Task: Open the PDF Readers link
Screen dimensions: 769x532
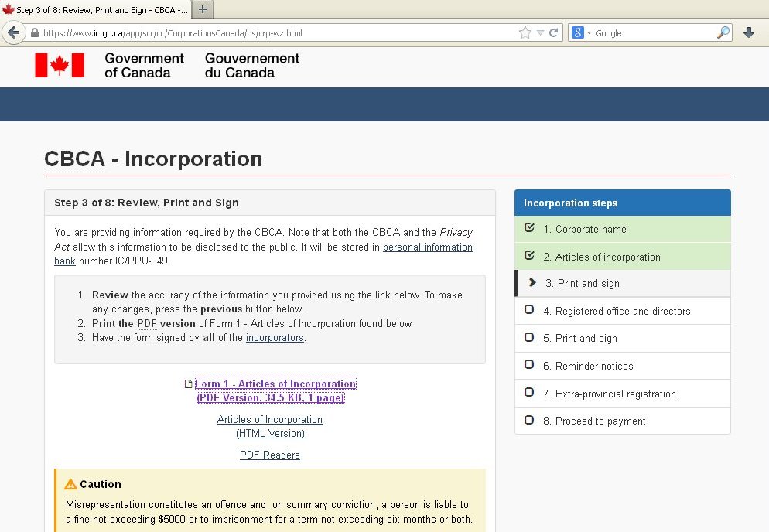Action: pyautogui.click(x=269, y=455)
